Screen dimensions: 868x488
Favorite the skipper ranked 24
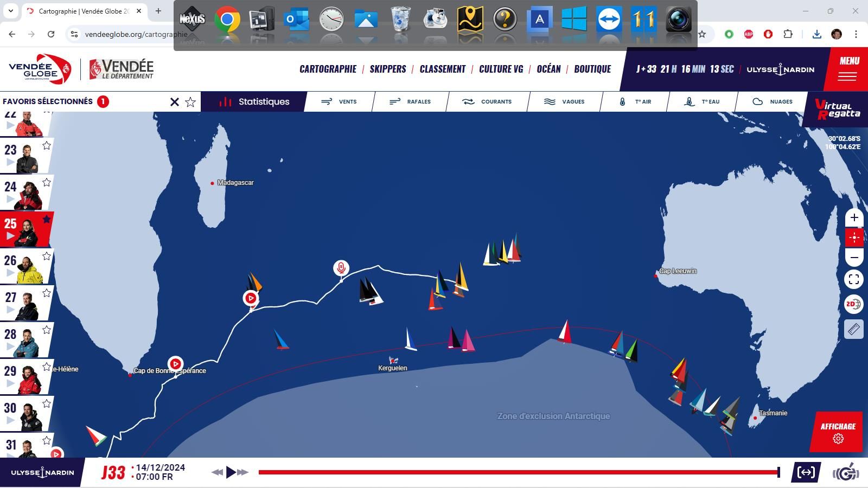[x=47, y=182]
